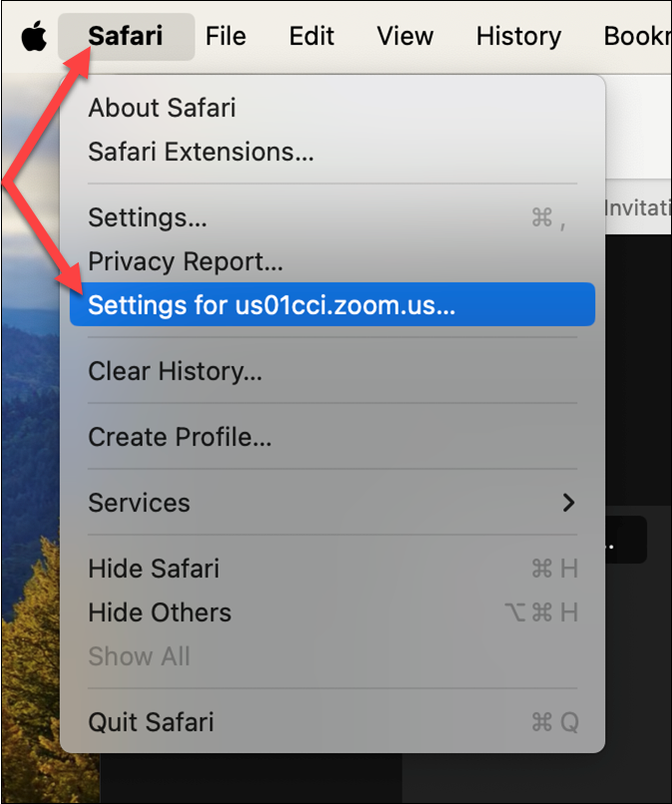This screenshot has width=672, height=804.
Task: Select Clear History
Action: pos(176,370)
